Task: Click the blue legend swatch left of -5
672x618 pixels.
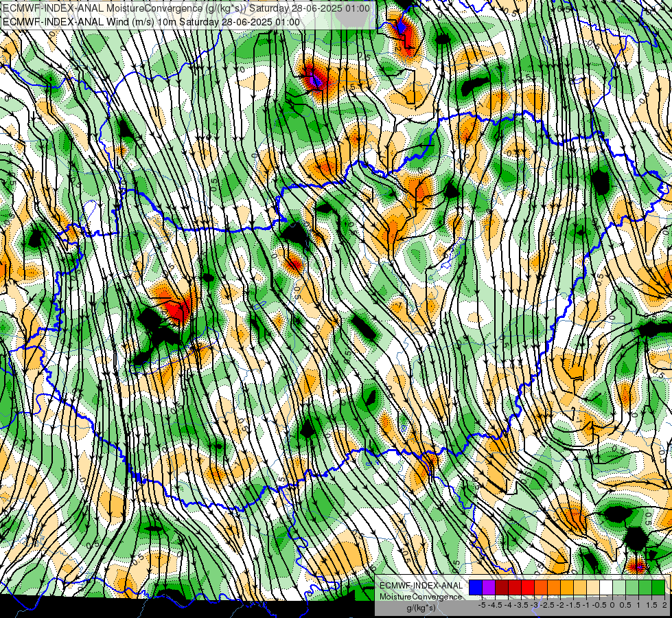Action: coord(476,588)
